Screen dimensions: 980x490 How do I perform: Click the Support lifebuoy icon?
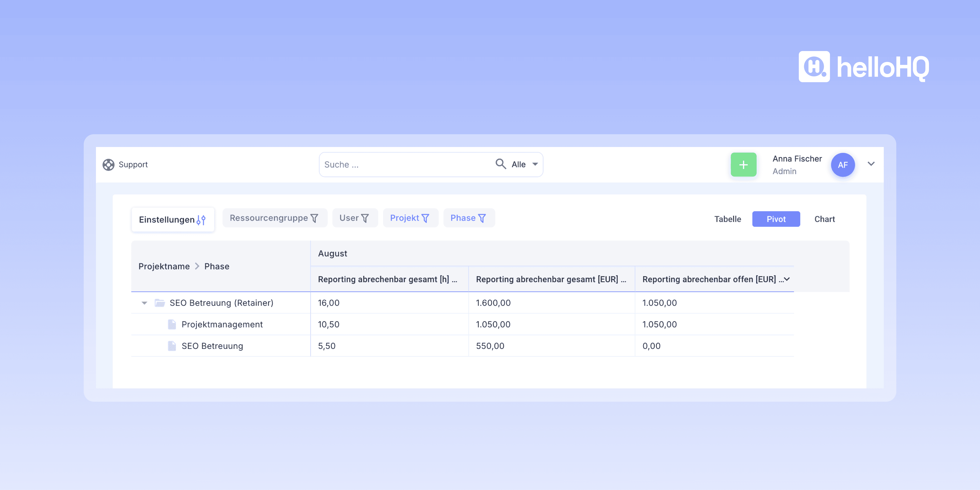(108, 165)
